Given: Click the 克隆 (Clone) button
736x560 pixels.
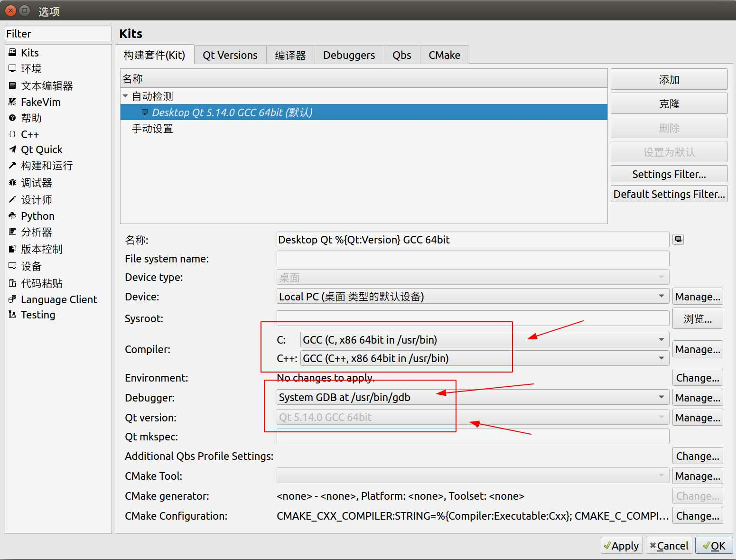Looking at the screenshot, I should click(x=669, y=103).
